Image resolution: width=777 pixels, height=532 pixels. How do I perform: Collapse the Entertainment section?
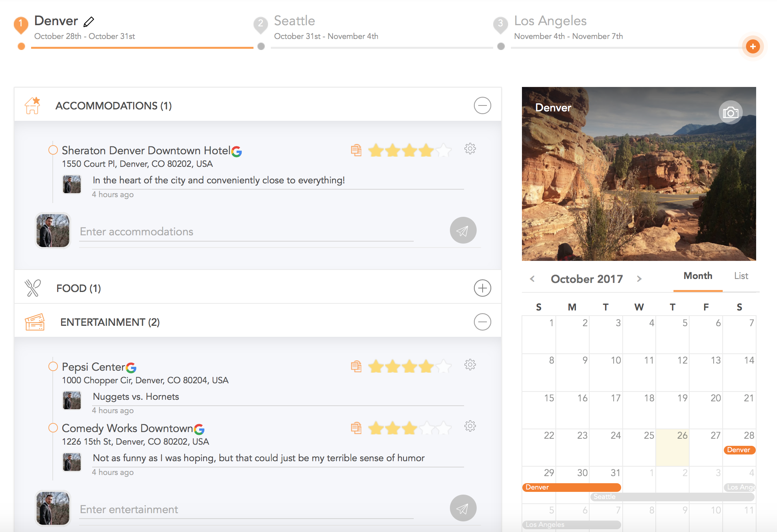[482, 322]
